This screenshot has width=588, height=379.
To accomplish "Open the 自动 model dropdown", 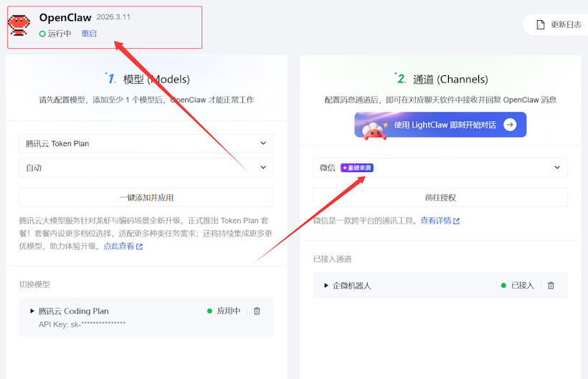I will 146,168.
